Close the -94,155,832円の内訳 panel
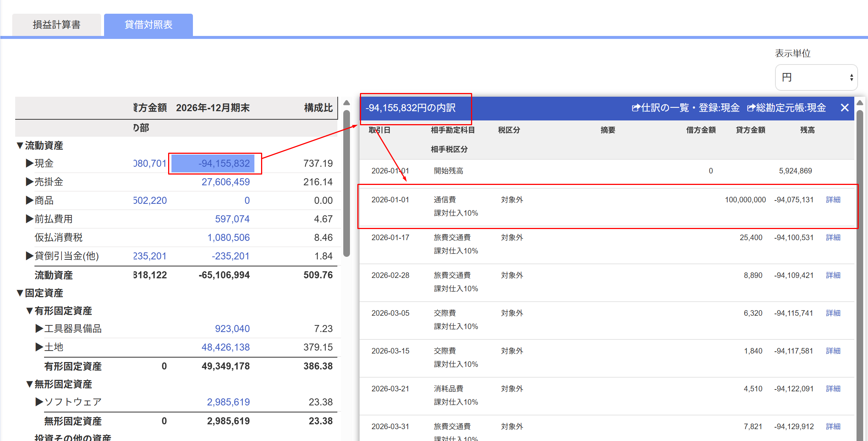The height and width of the screenshot is (441, 868). click(845, 108)
